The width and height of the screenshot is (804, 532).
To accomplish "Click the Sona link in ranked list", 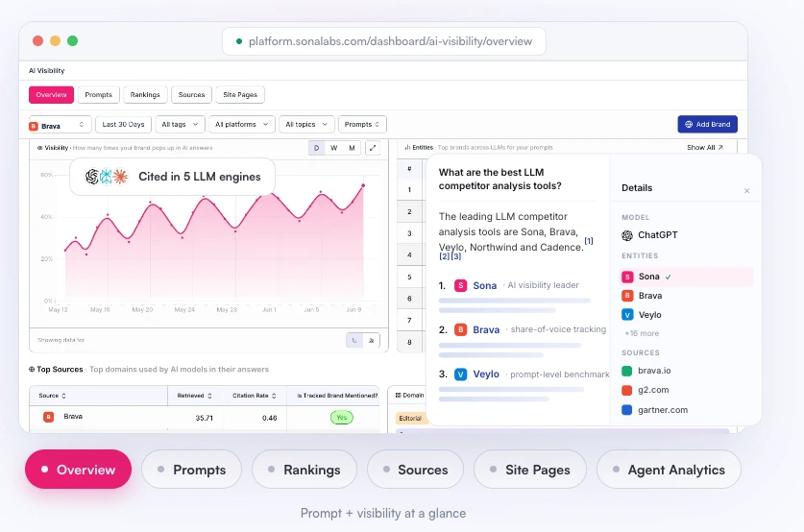I will (484, 286).
